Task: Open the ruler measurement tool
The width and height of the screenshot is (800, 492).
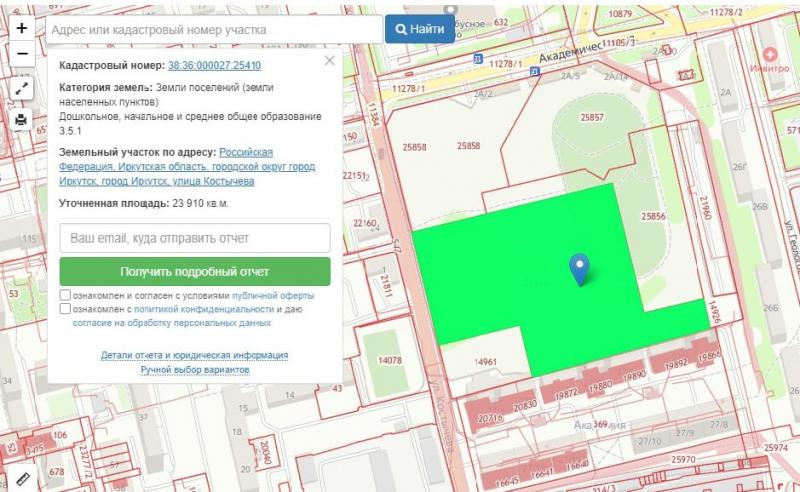Action: [x=21, y=479]
